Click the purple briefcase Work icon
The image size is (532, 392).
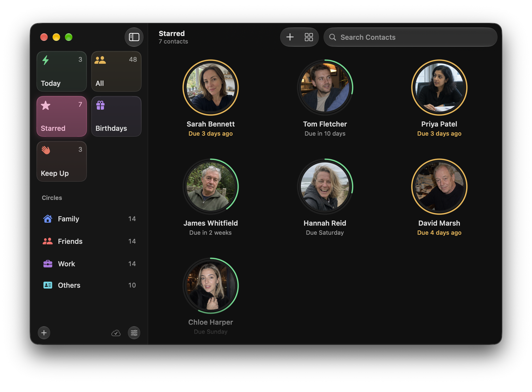[x=48, y=263]
